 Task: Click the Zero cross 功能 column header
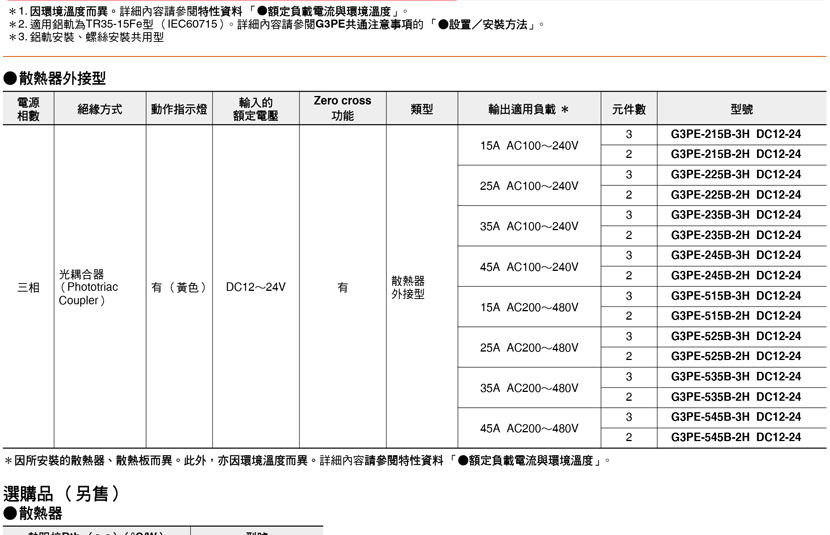pyautogui.click(x=342, y=108)
